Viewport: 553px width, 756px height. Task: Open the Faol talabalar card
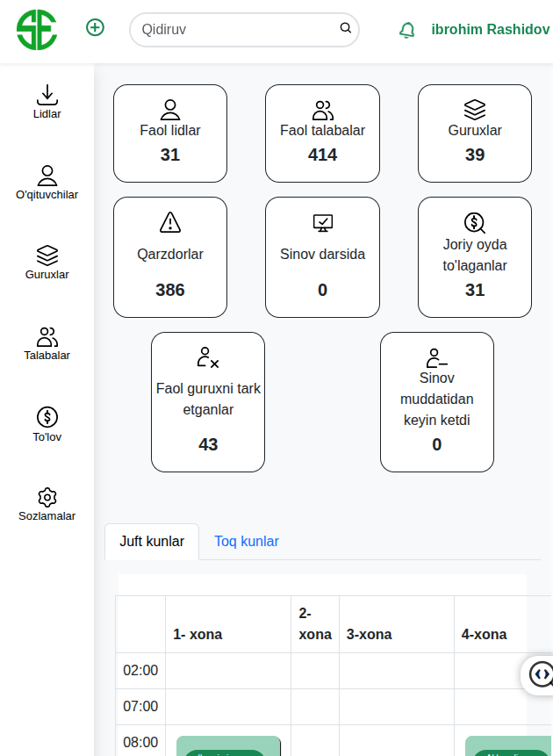click(322, 133)
